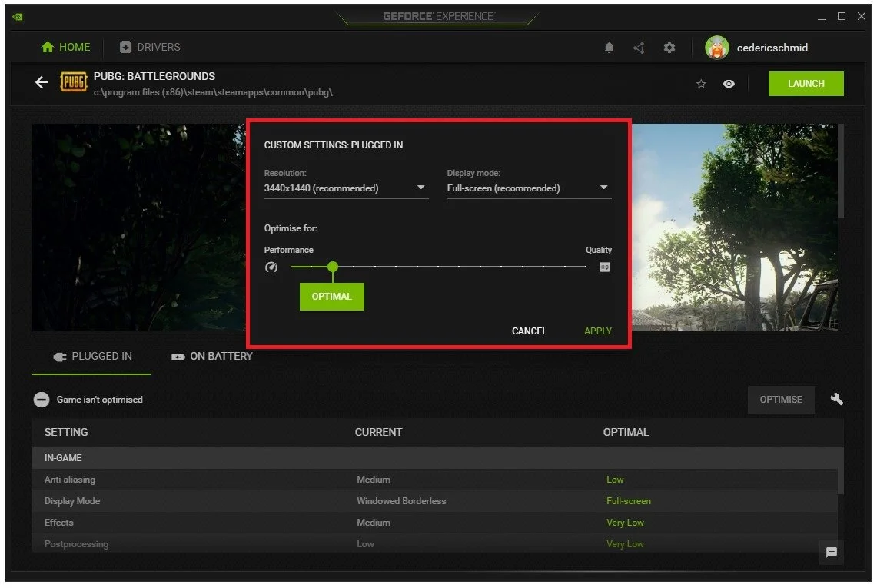Select the PLUGGED IN tab
The width and height of the screenshot is (877, 588).
pyautogui.click(x=91, y=357)
